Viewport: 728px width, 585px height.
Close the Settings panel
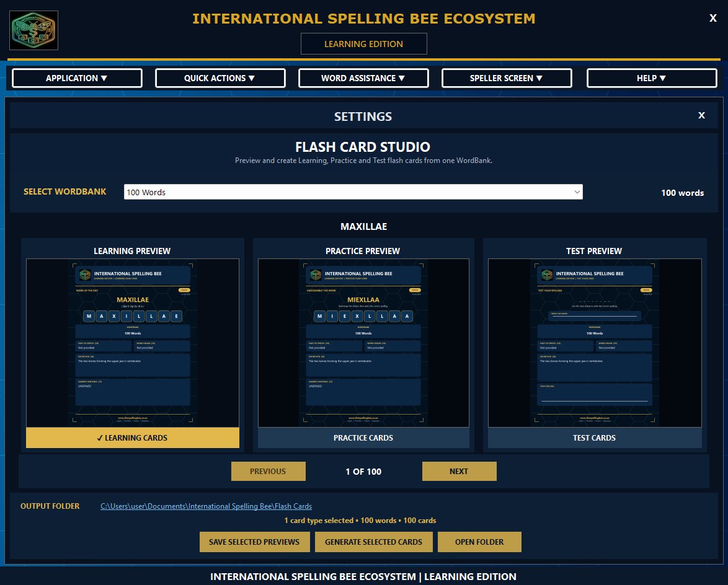pos(701,115)
